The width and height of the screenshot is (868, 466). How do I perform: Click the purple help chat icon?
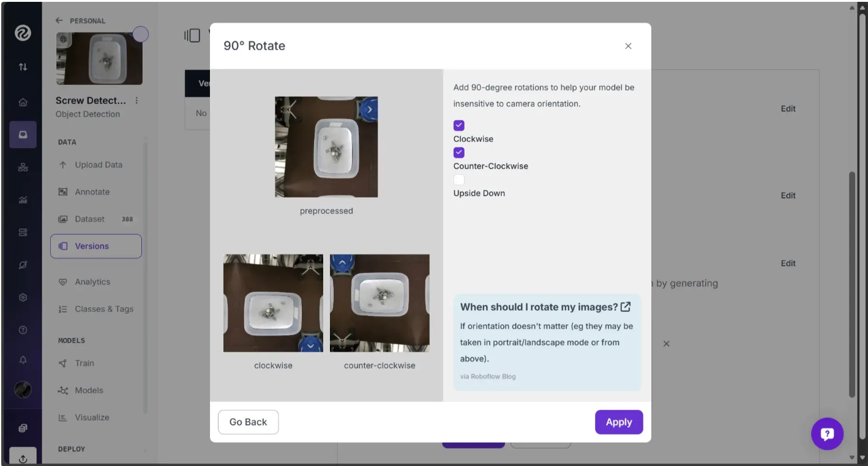[827, 434]
